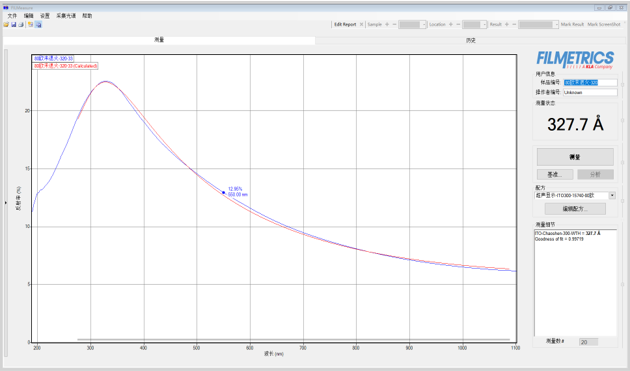Click the plus icon next to Result
630x371 pixels.
pyautogui.click(x=507, y=25)
